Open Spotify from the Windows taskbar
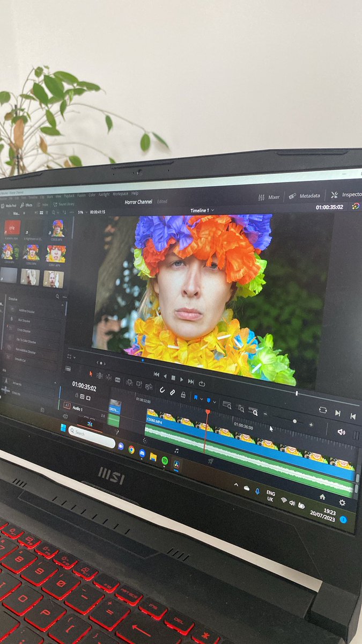 click(164, 460)
